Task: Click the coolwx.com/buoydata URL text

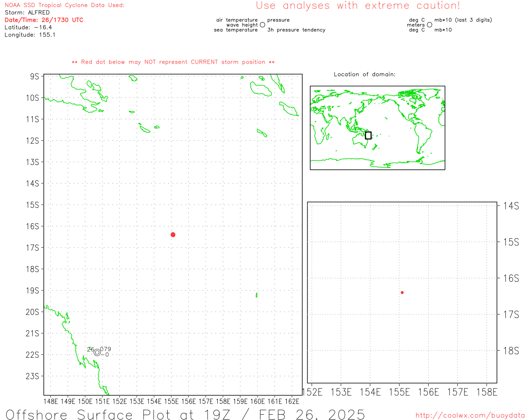Action: click(x=470, y=415)
